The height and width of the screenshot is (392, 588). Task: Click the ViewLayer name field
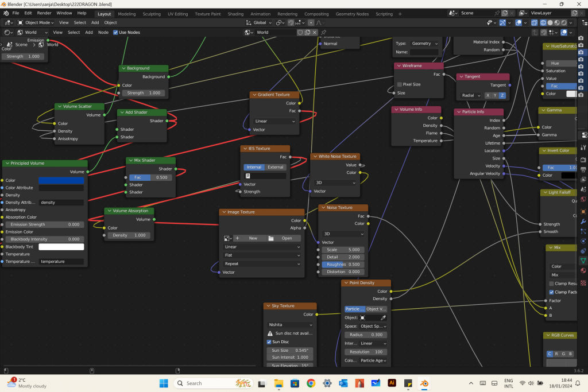click(550, 13)
